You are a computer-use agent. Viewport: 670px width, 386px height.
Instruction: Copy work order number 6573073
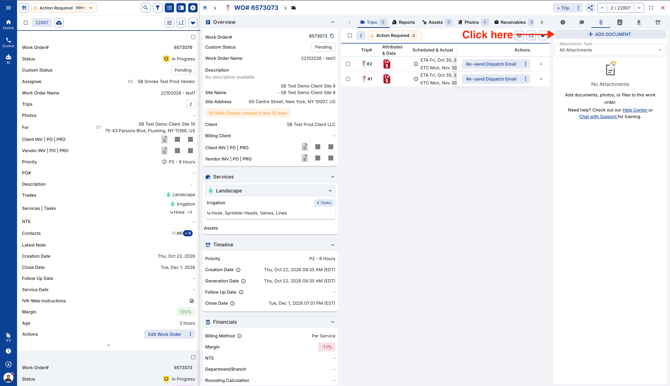coord(332,36)
